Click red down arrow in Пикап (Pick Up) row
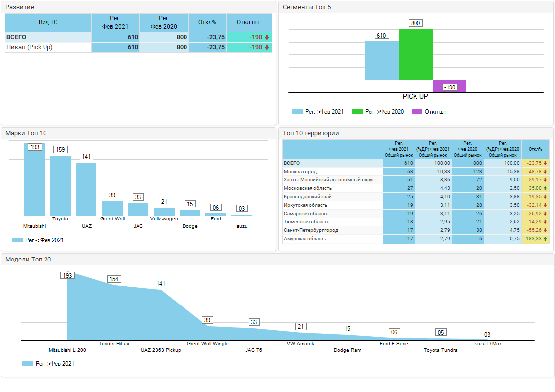 point(267,47)
